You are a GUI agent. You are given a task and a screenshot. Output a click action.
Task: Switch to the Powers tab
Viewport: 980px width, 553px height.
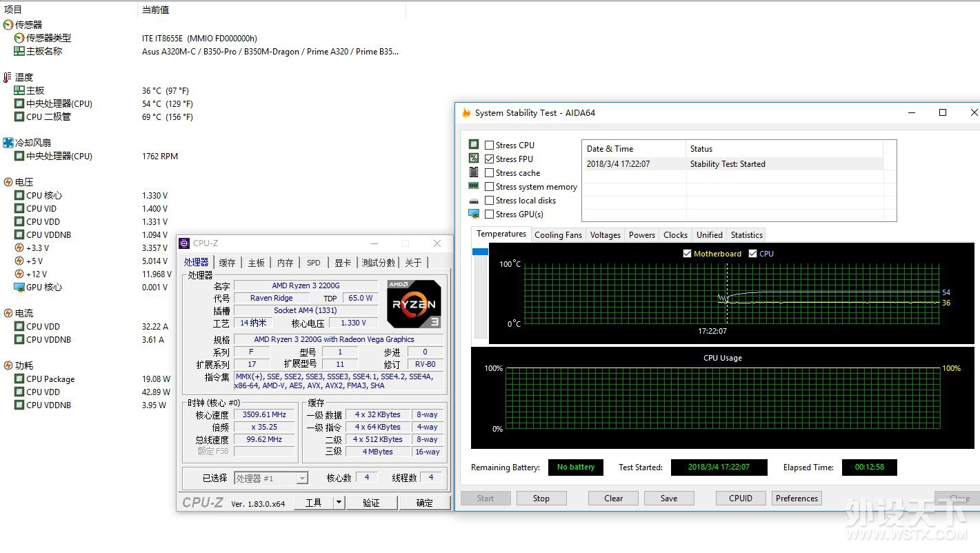tap(642, 235)
